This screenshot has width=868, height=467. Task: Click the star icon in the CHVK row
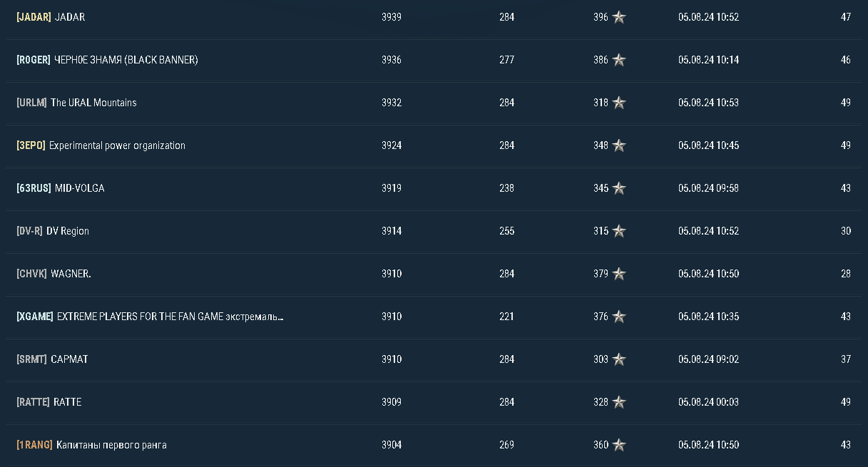pos(619,274)
